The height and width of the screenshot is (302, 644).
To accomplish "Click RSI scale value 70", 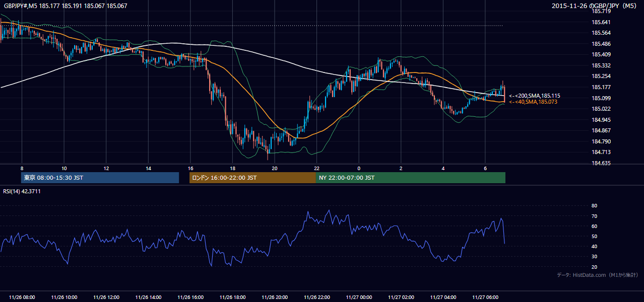I will click(x=594, y=216).
